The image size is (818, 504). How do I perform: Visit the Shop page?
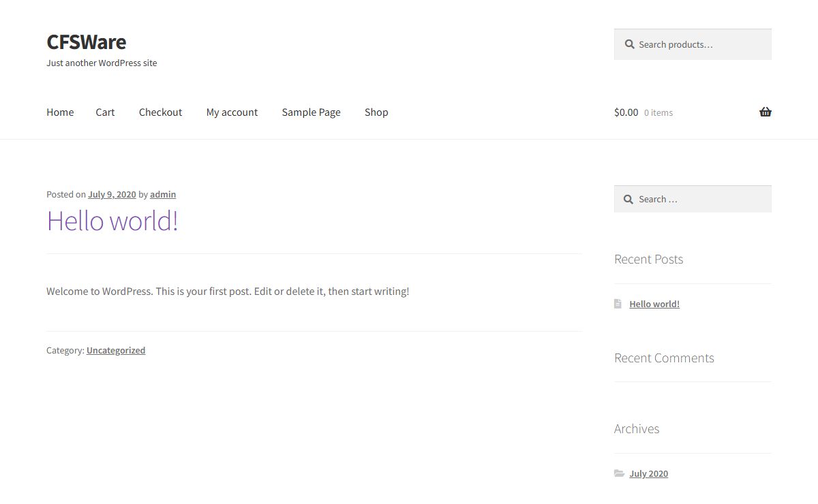pyautogui.click(x=376, y=112)
